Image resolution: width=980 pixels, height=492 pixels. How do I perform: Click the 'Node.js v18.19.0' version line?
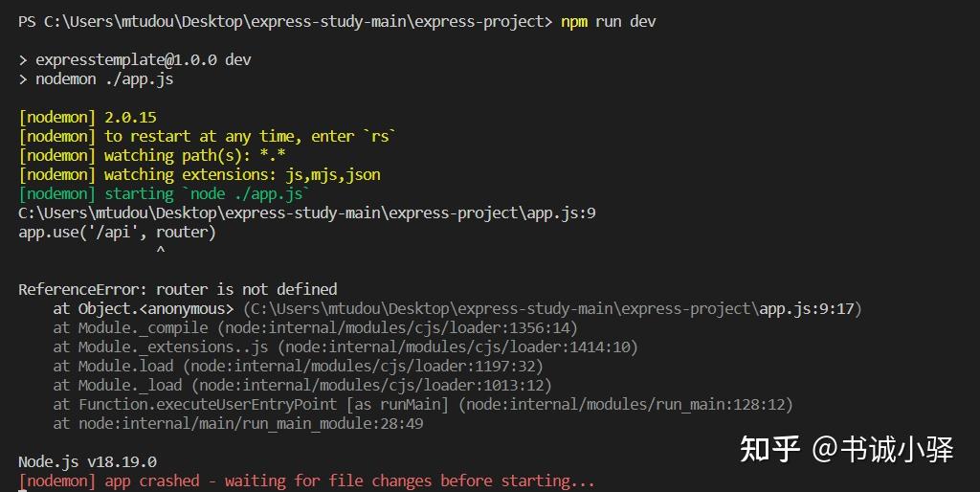(87, 462)
